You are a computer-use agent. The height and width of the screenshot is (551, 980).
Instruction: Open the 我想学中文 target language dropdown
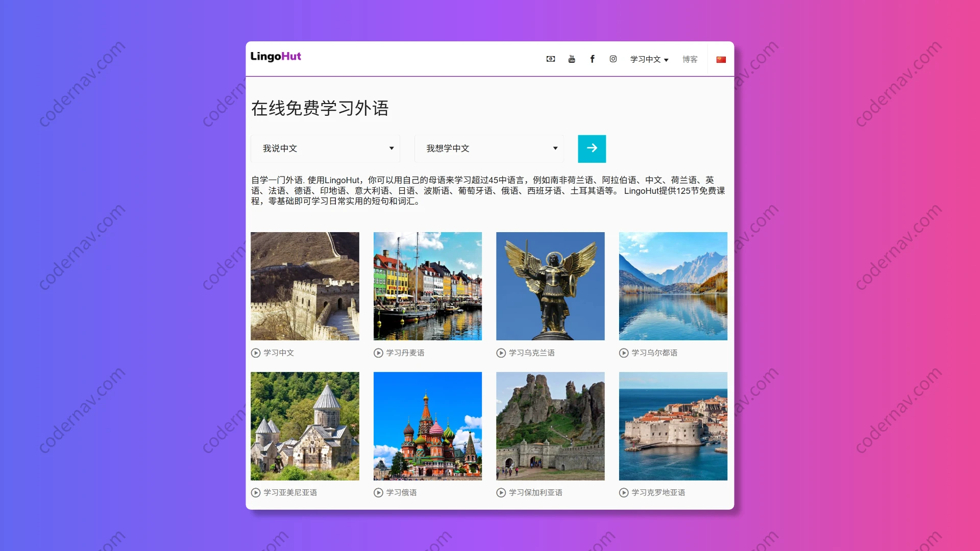[x=489, y=148]
